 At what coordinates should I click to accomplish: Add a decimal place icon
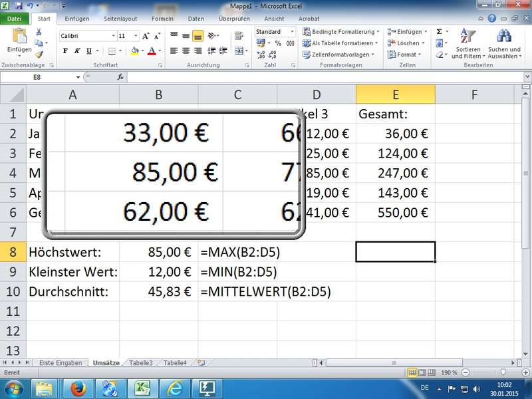(x=261, y=55)
